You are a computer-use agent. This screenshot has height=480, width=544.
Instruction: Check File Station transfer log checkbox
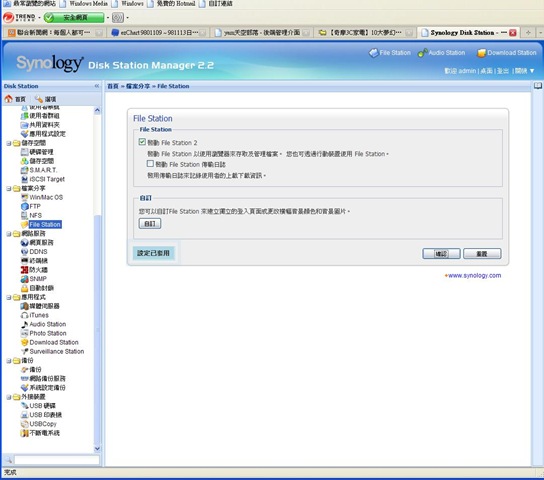pos(150,163)
